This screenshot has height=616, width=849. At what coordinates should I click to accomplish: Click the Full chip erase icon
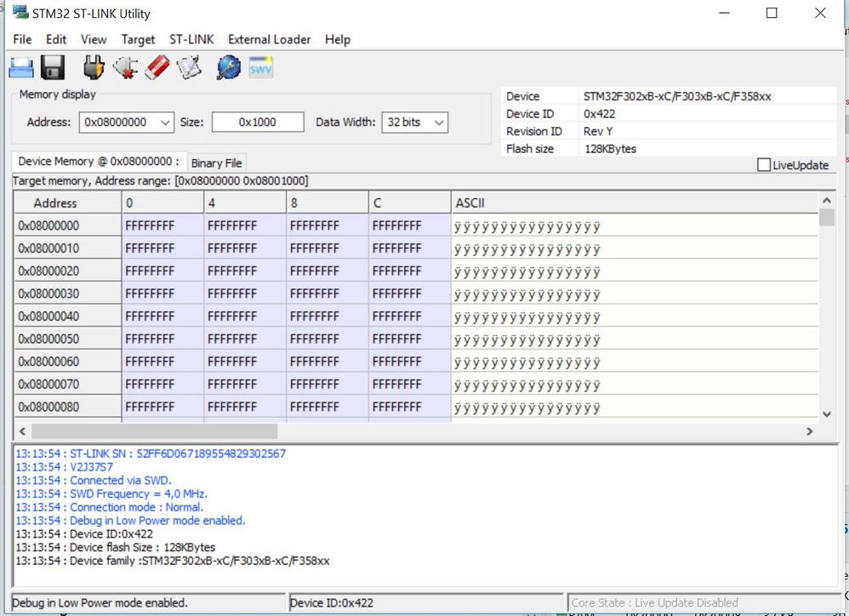(157, 68)
